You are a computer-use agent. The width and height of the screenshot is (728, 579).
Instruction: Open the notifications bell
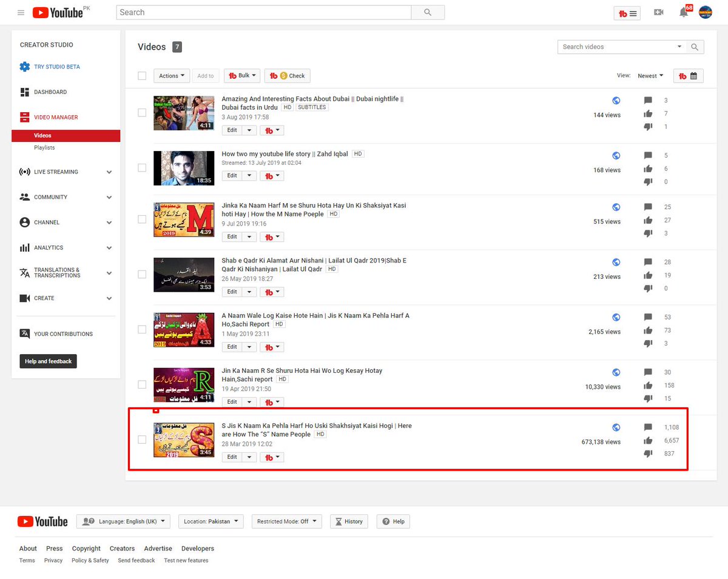(x=682, y=13)
